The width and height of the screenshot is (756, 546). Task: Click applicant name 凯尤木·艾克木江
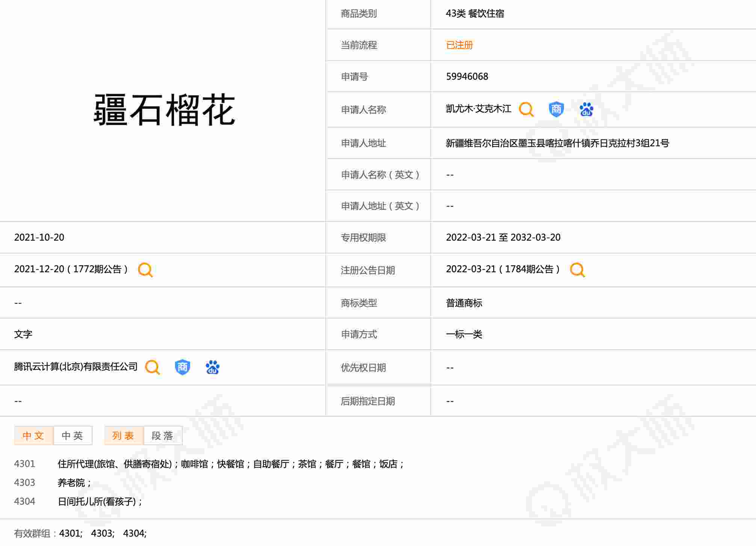point(478,109)
